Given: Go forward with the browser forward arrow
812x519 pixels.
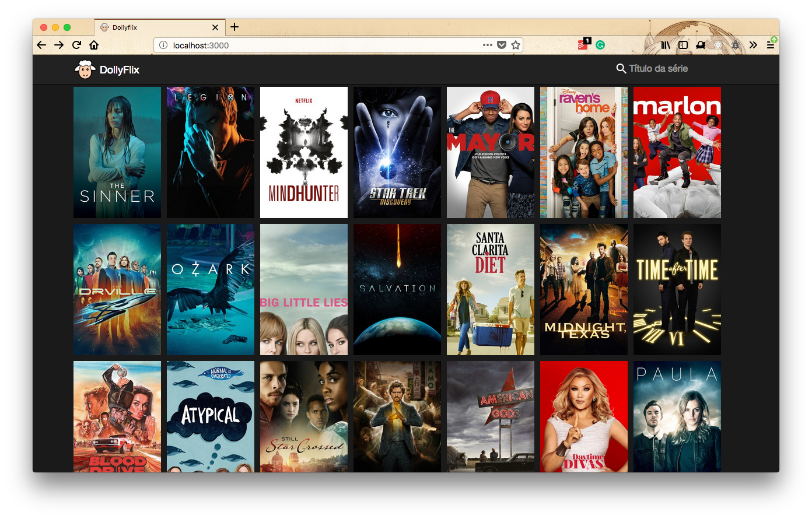Looking at the screenshot, I should [x=59, y=45].
